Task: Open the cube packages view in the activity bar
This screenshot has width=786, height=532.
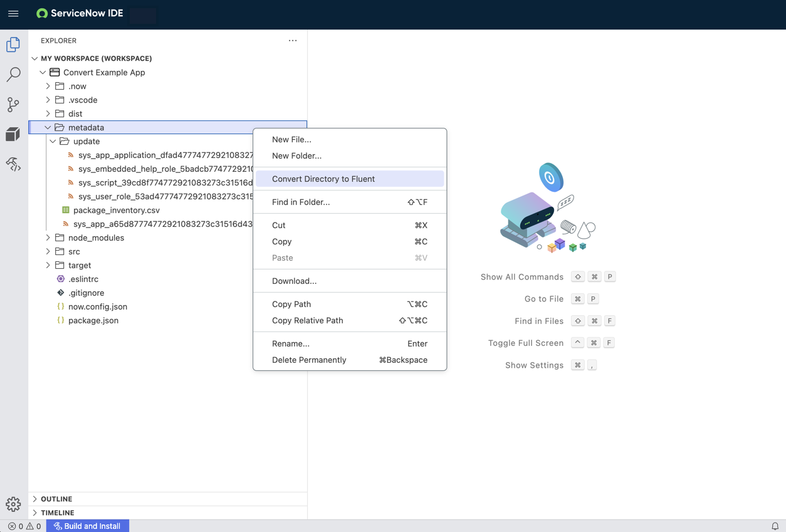Action: click(13, 134)
